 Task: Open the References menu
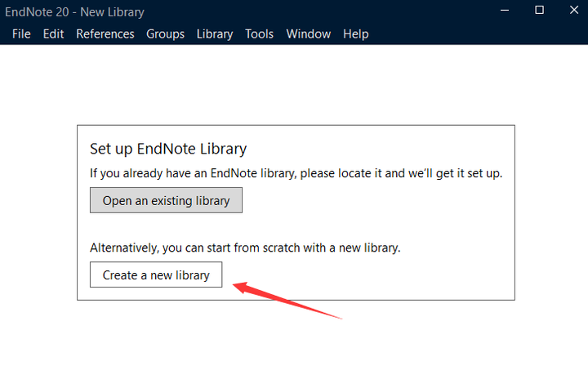(x=105, y=34)
